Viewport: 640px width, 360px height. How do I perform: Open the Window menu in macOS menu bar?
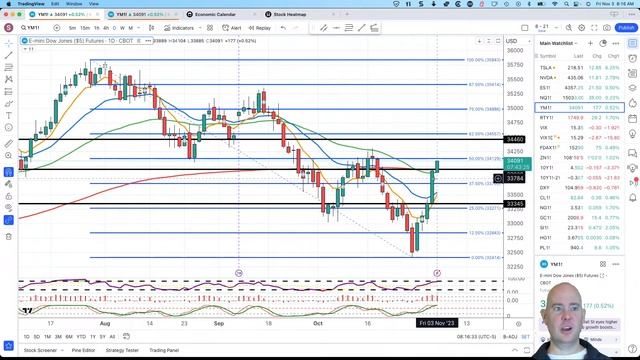tap(74, 4)
